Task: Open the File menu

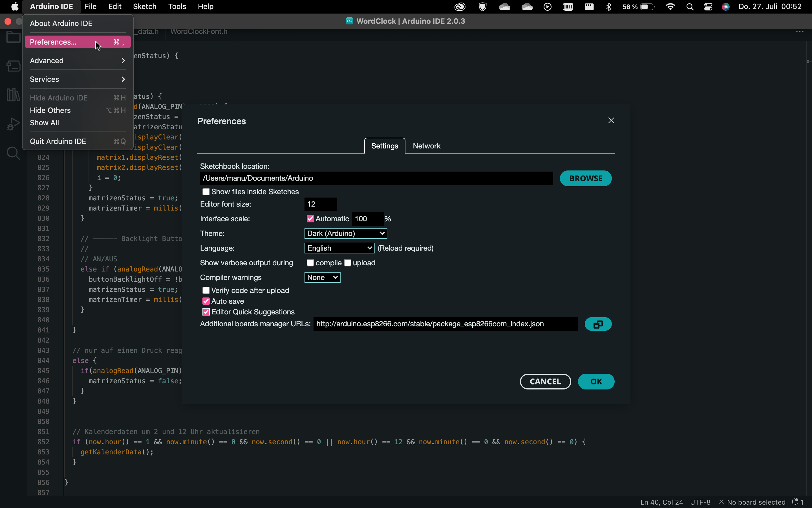Action: pyautogui.click(x=90, y=7)
